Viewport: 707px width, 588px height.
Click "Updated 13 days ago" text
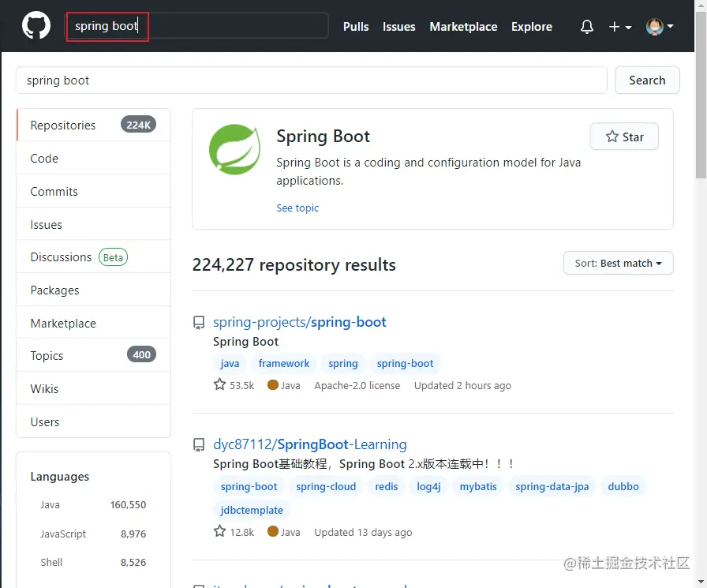click(363, 533)
